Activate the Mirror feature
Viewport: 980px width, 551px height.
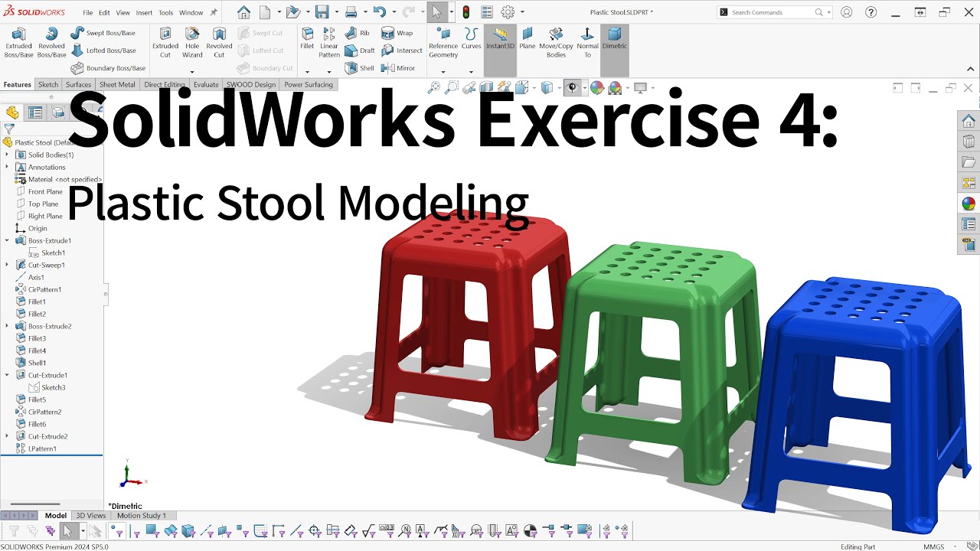(398, 68)
